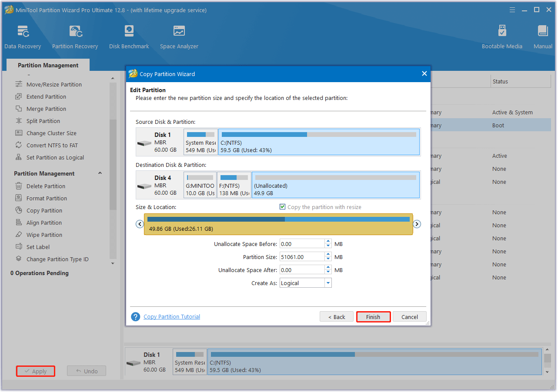Viewport: 558px width, 392px height.
Task: Open Partition Recovery tool
Action: click(x=75, y=37)
